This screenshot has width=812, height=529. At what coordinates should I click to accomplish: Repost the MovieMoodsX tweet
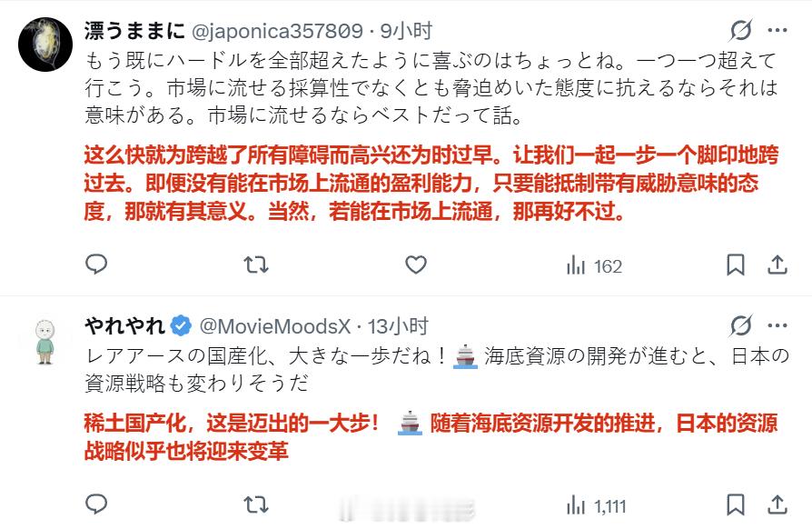tap(256, 504)
